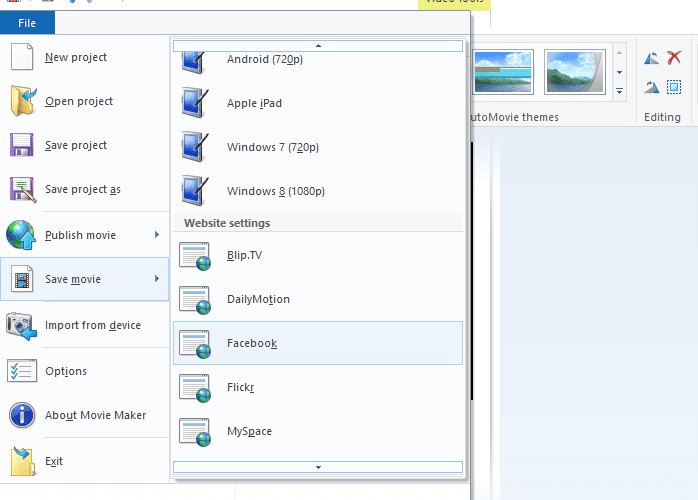The image size is (698, 500).
Task: Click the Save project as icon
Action: tap(22, 189)
